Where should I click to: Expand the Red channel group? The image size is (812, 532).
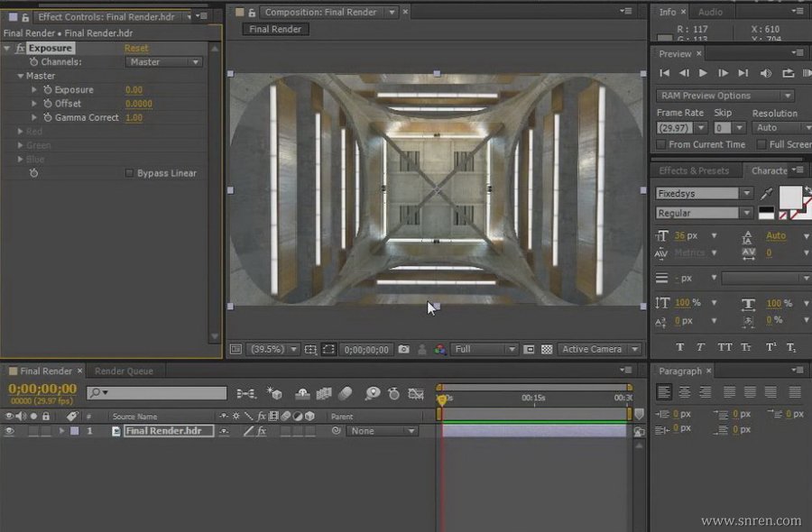[20, 132]
